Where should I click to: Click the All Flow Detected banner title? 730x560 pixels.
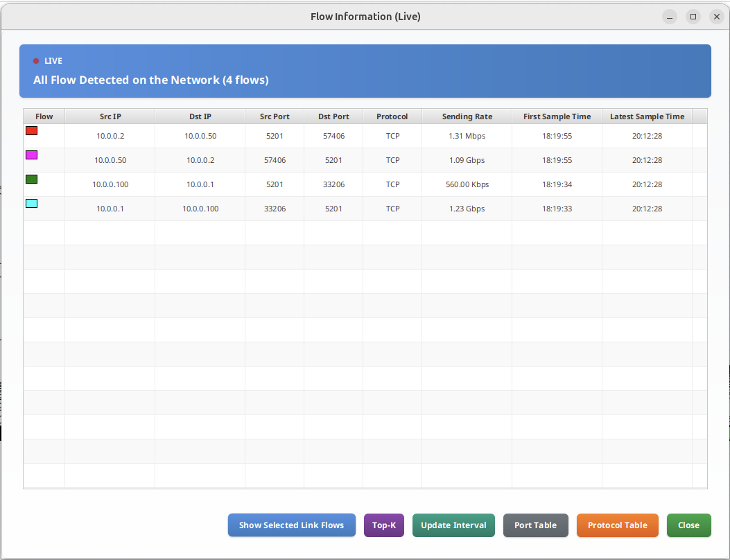pos(151,80)
